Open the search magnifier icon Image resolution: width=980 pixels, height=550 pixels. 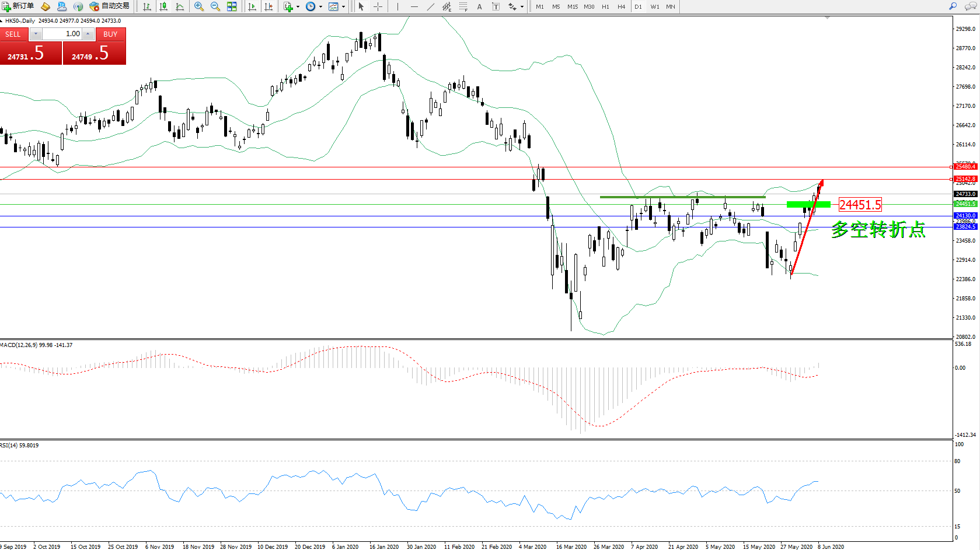click(x=953, y=6)
